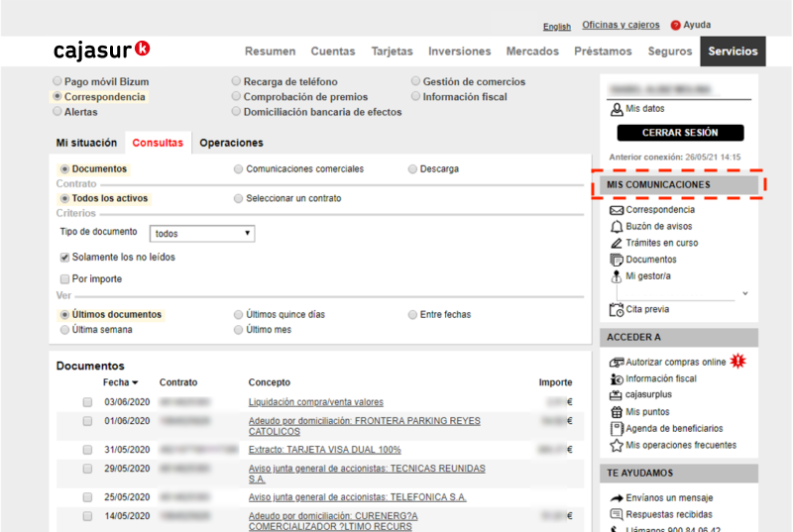Screen dimensions: 793x532
Task: Open Buzón de avisos bell icon
Action: [617, 227]
